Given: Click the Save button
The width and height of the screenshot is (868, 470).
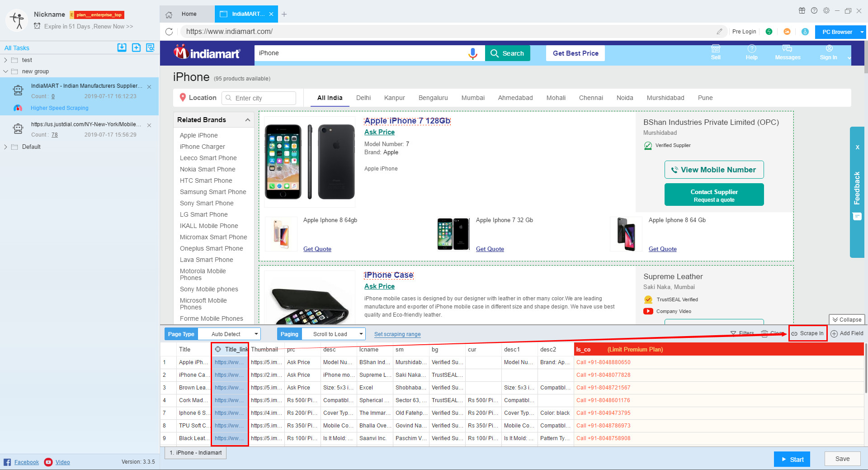Looking at the screenshot, I should coord(842,459).
